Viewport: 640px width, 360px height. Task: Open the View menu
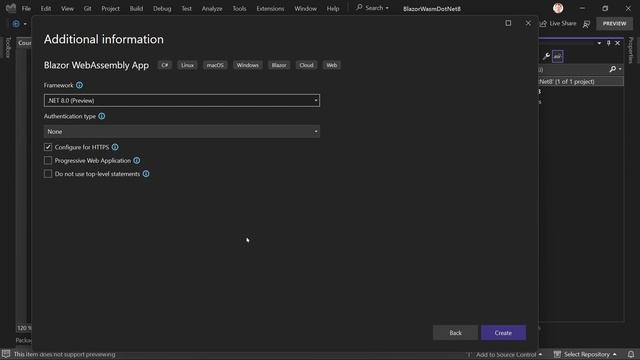(67, 8)
